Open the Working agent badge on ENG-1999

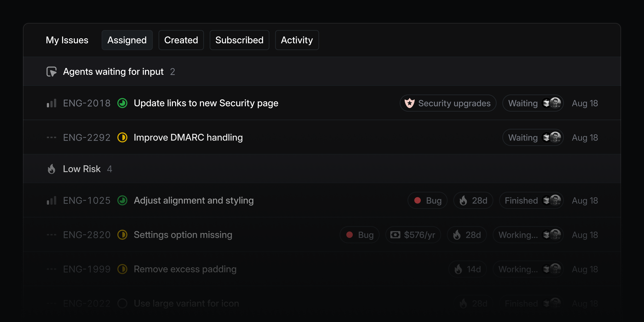click(528, 269)
